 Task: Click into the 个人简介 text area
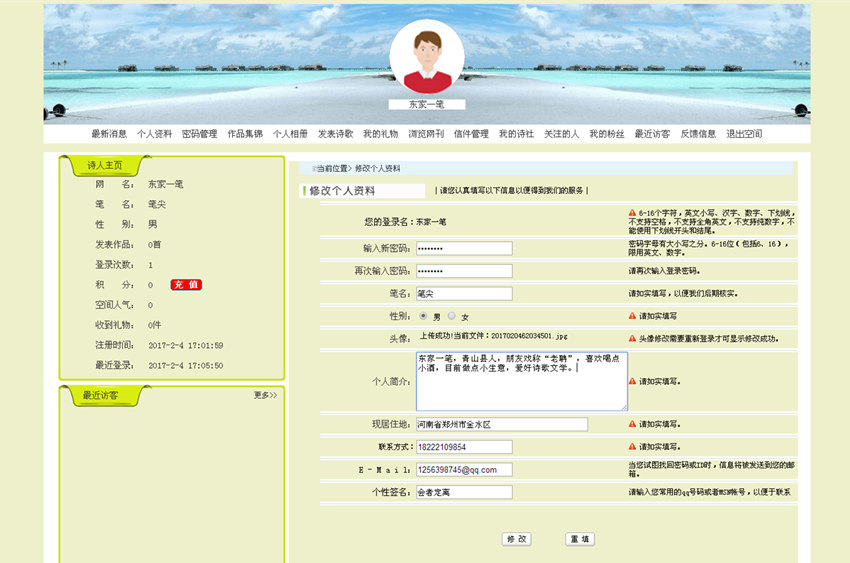click(x=521, y=381)
